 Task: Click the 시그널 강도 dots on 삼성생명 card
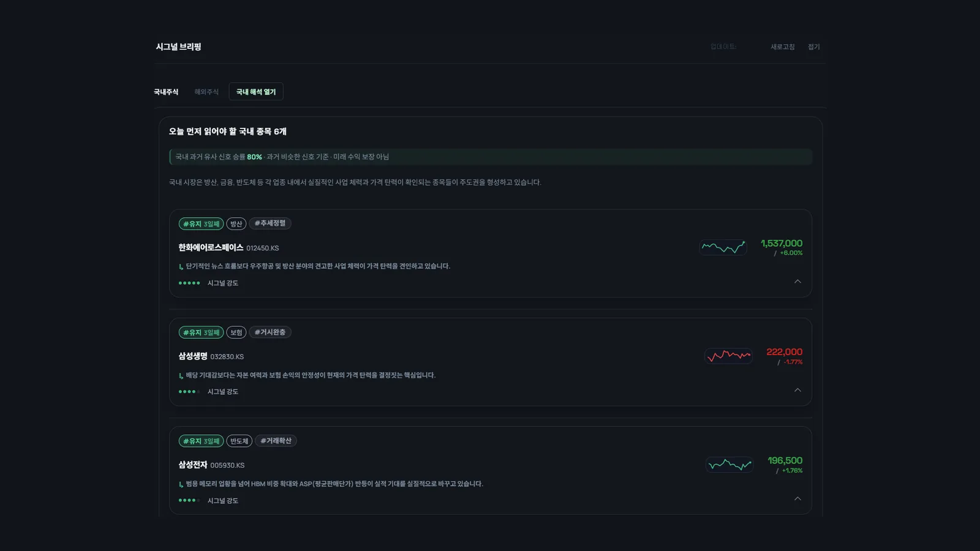click(189, 391)
